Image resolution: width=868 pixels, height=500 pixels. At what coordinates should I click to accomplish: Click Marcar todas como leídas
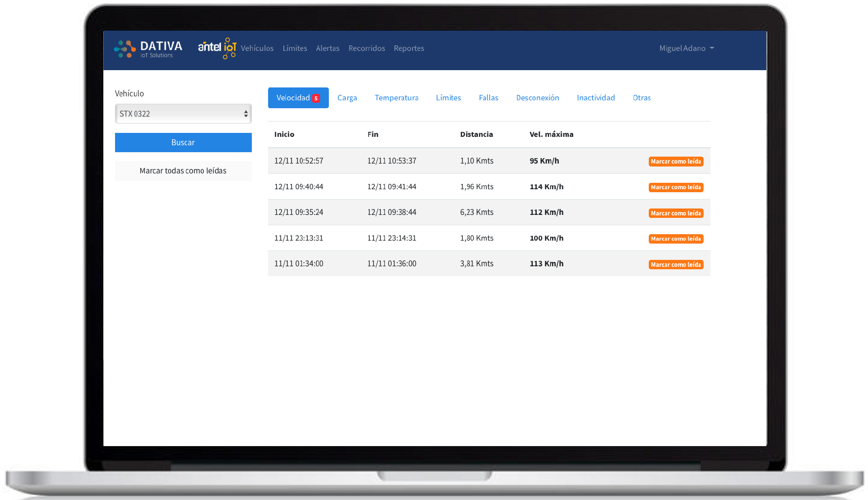pos(183,171)
